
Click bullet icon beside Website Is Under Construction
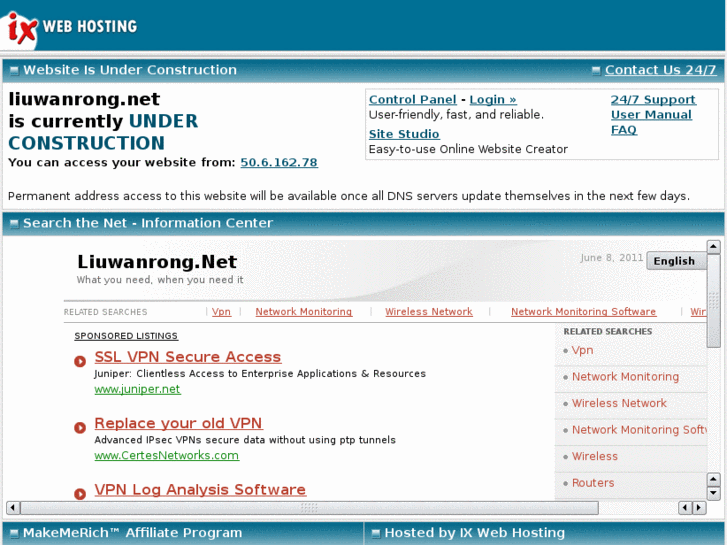click(14, 71)
